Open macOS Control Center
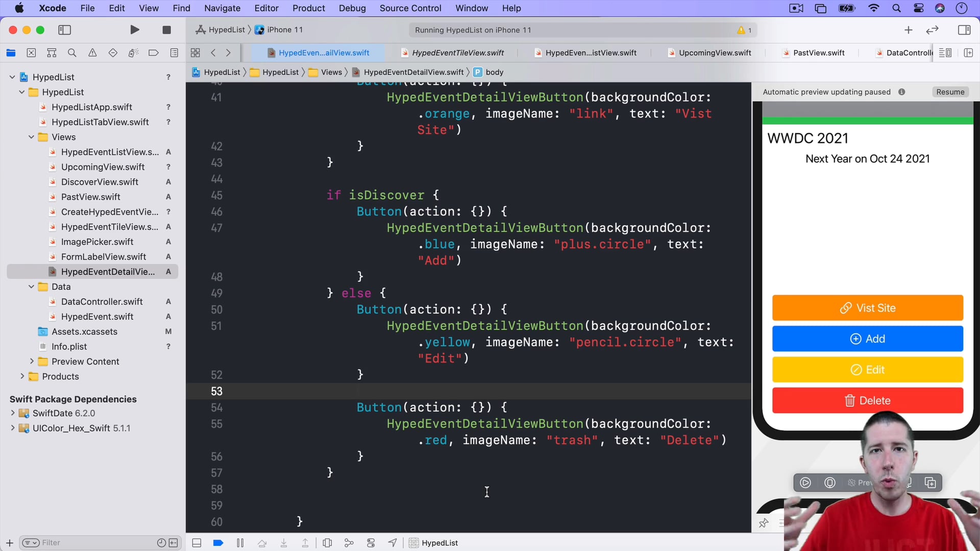The height and width of the screenshot is (551, 980). [918, 8]
